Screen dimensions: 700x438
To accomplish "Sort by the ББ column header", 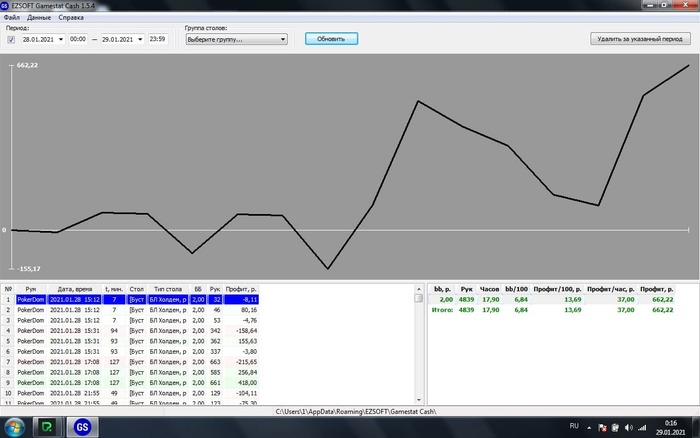I will (198, 289).
